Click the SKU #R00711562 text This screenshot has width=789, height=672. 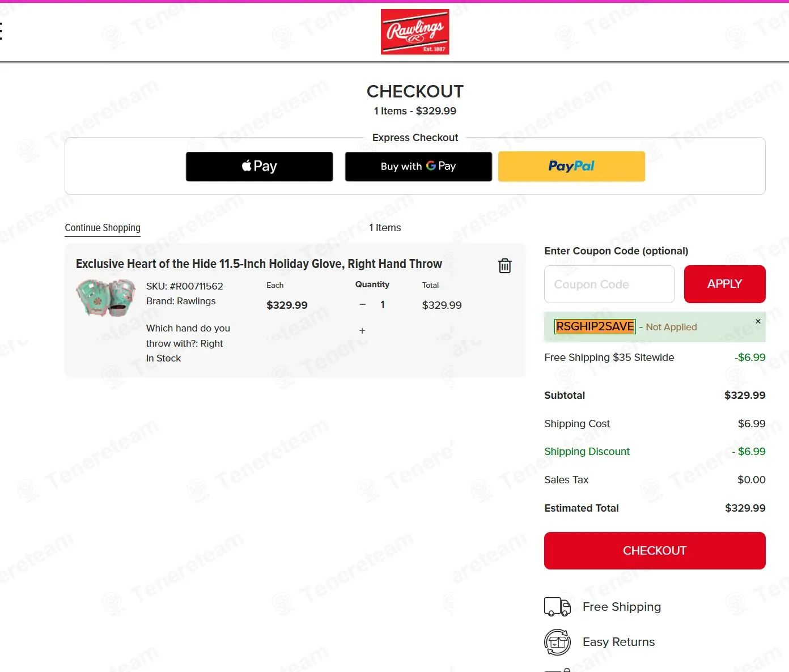[185, 286]
